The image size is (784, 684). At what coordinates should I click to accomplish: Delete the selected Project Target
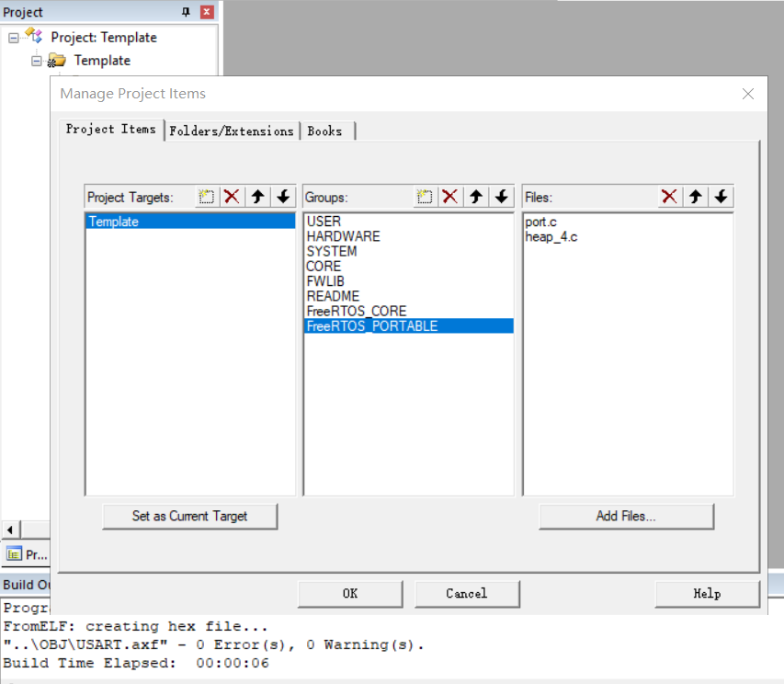[x=232, y=197]
